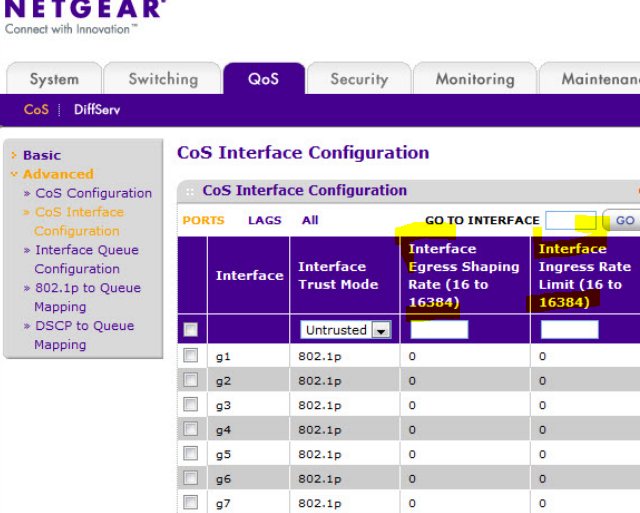The width and height of the screenshot is (640, 513).
Task: Check the box for interface g4
Action: tap(191, 430)
